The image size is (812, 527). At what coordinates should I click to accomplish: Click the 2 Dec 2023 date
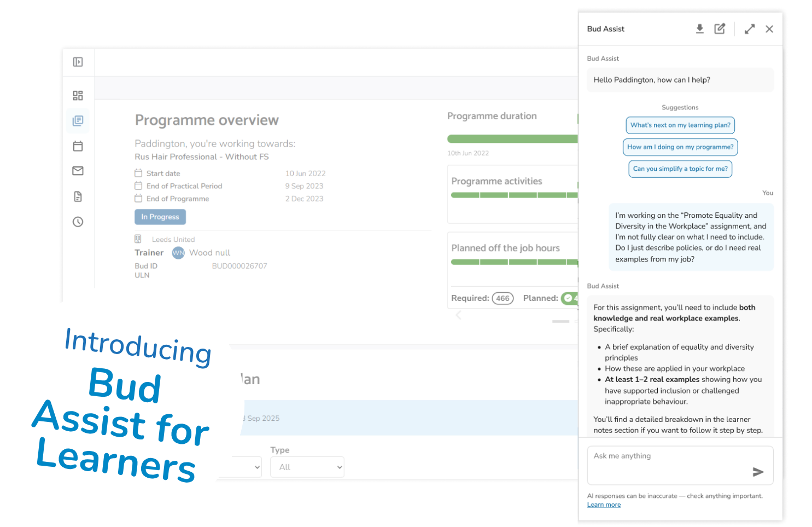[304, 199]
